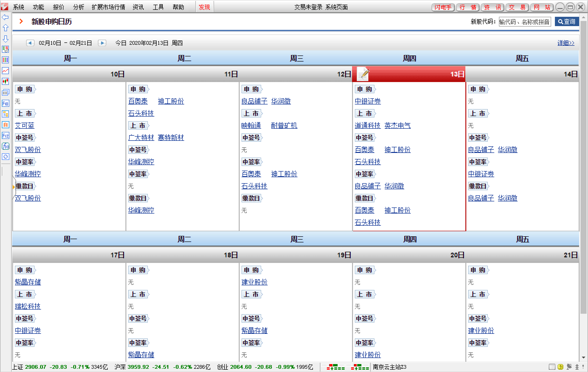
Task: Switch to the 发现 tab
Action: point(204,7)
